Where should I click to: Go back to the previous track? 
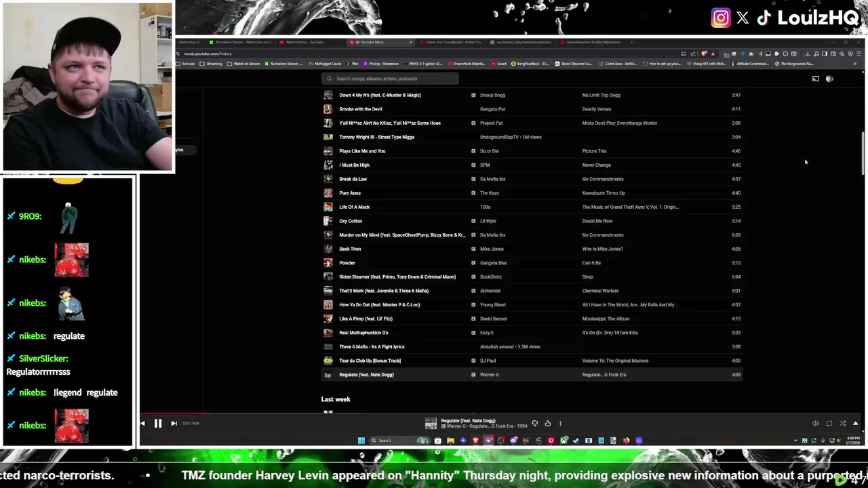point(142,423)
